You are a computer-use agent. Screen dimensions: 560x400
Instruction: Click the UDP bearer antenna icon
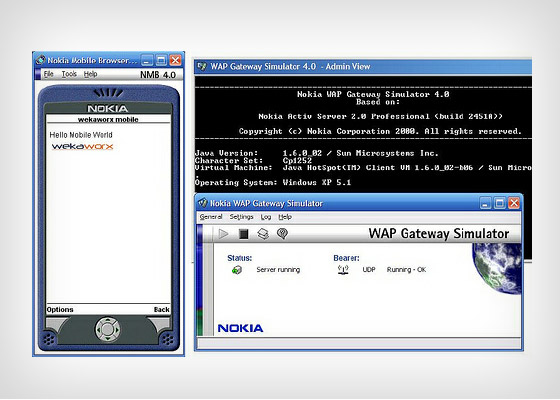343,270
